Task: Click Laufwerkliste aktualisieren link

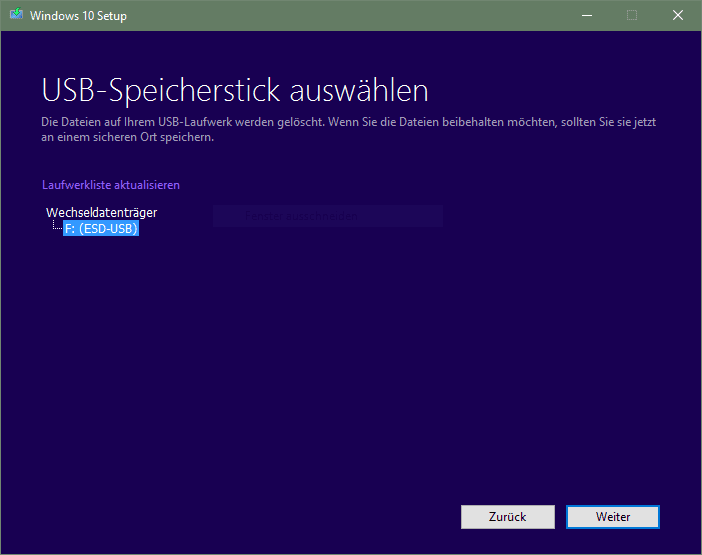Action: 111,185
